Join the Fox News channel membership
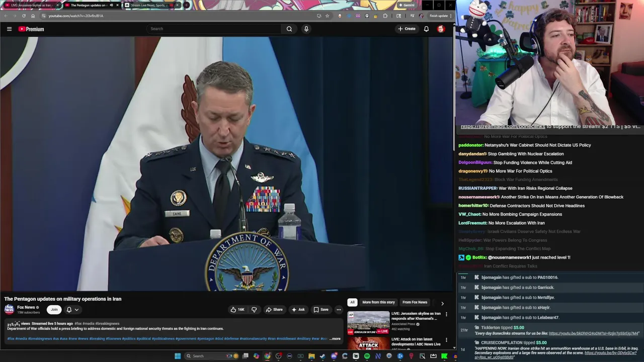644x362 pixels. [54, 309]
